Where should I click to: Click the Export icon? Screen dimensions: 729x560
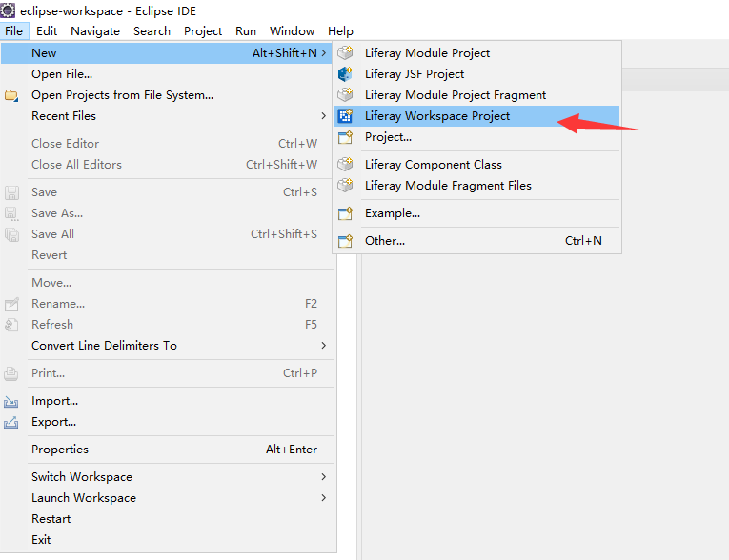(11, 422)
